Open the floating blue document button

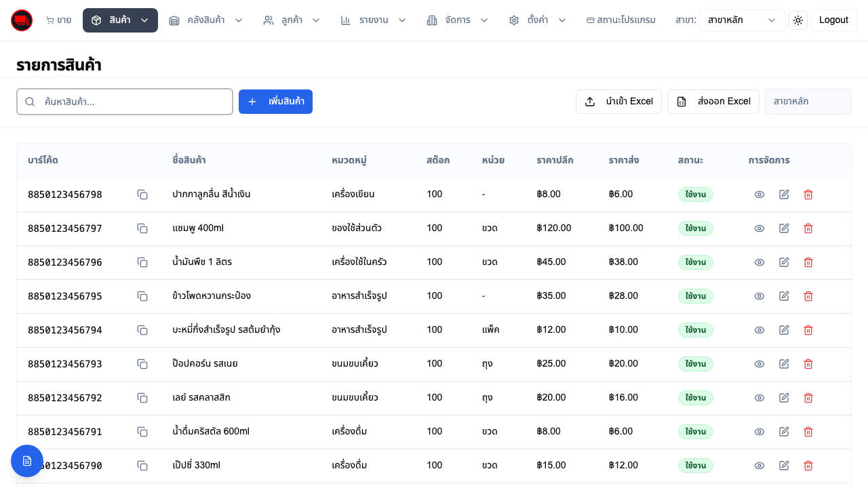pyautogui.click(x=27, y=461)
